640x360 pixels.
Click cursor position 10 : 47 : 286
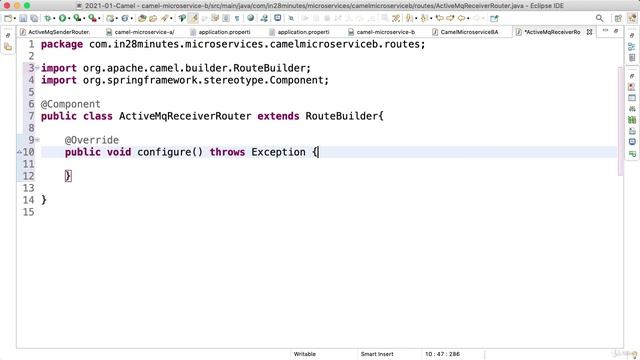pos(442,354)
